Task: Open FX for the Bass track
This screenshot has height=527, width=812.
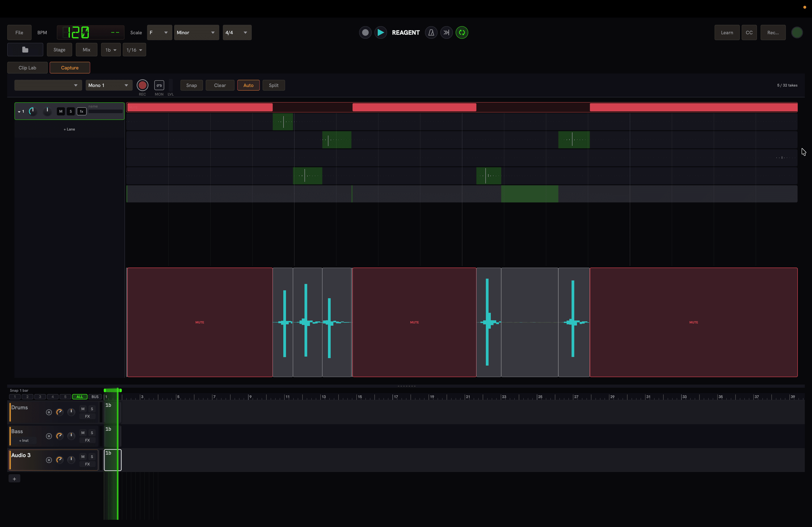Action: 87,440
